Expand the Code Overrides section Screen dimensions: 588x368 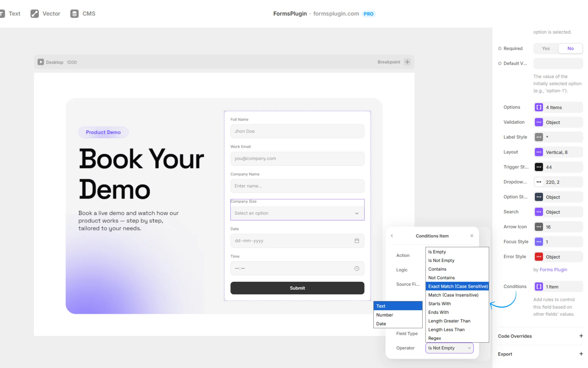(581, 336)
